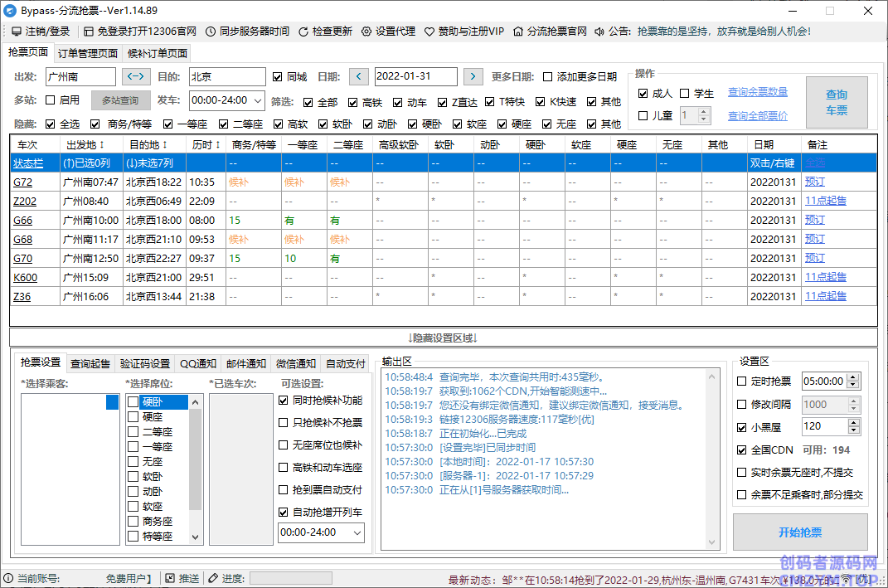Click 预订 link for train G66
The image size is (888, 588).
[x=815, y=220]
